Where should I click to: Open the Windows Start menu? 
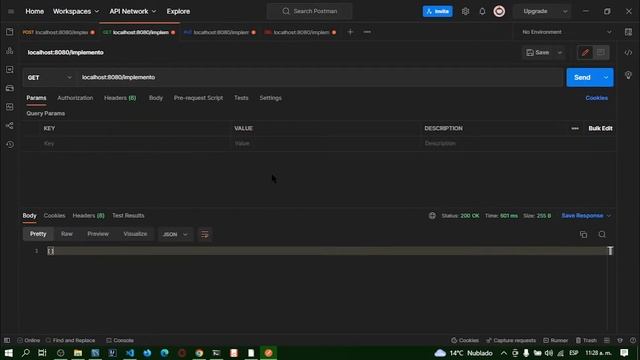pyautogui.click(x=9, y=353)
